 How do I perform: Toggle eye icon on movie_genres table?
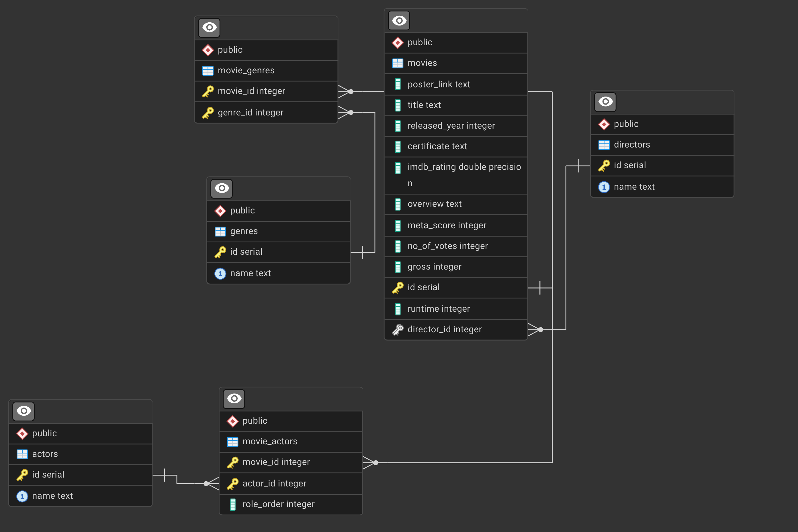pos(209,28)
